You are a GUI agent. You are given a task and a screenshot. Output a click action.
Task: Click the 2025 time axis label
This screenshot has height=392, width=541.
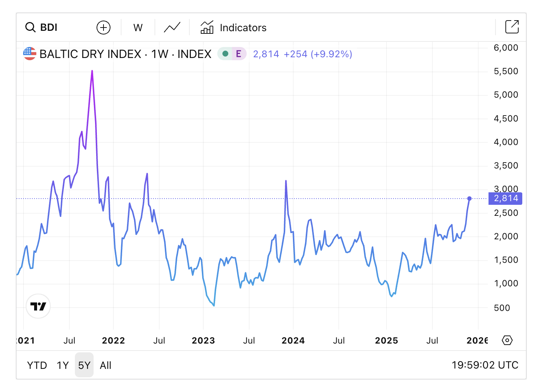[x=386, y=341]
